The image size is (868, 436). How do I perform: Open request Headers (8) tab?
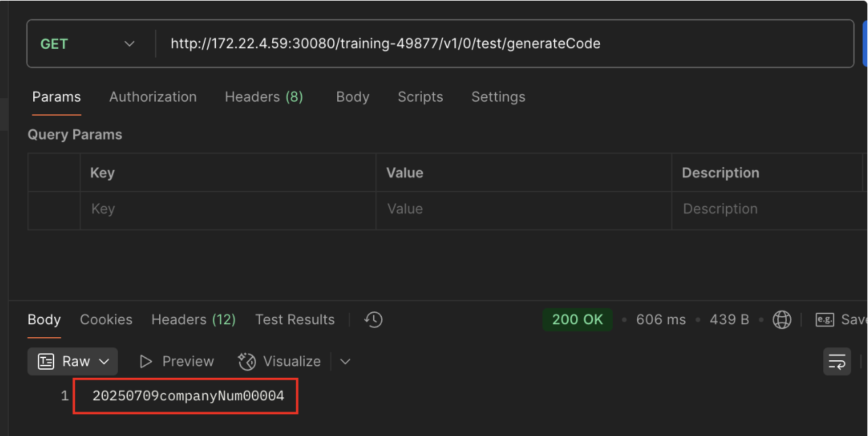263,97
